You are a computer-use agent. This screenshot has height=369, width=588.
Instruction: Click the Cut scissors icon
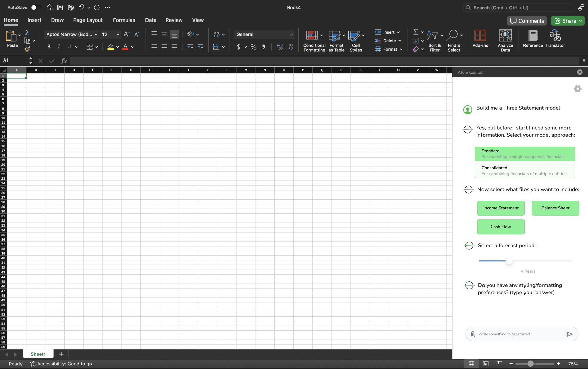pyautogui.click(x=27, y=32)
